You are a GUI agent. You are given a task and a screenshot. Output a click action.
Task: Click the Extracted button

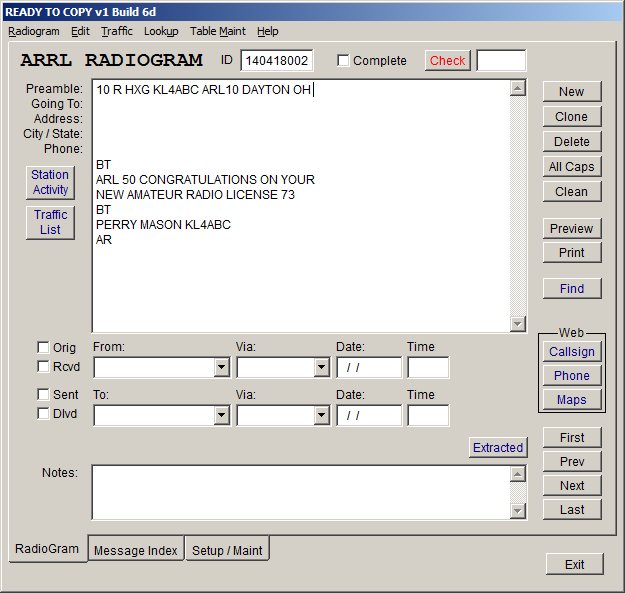tap(498, 448)
